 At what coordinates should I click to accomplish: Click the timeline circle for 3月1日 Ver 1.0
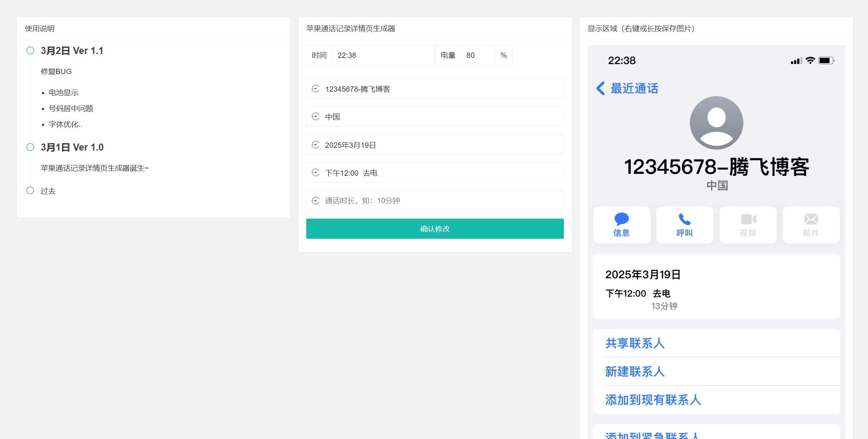(x=30, y=147)
